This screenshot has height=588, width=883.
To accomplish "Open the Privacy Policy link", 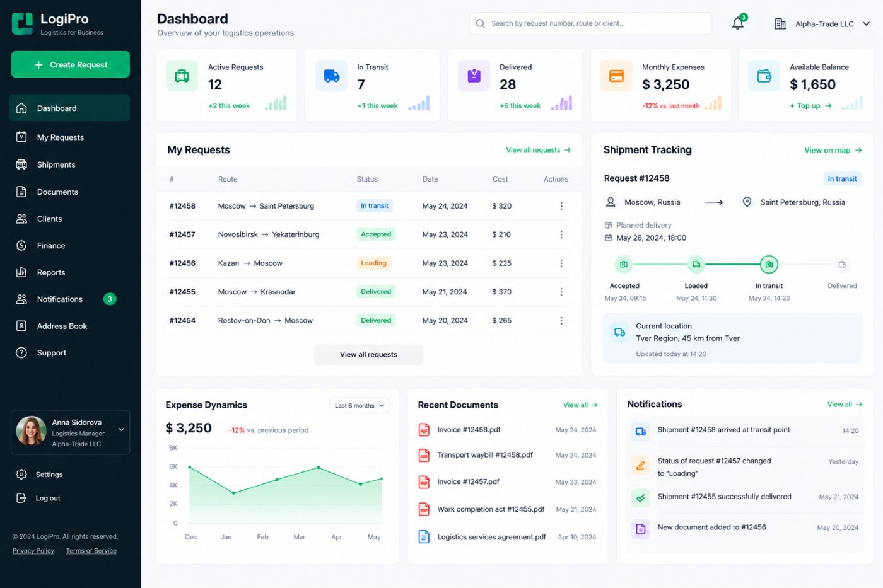I will point(33,551).
